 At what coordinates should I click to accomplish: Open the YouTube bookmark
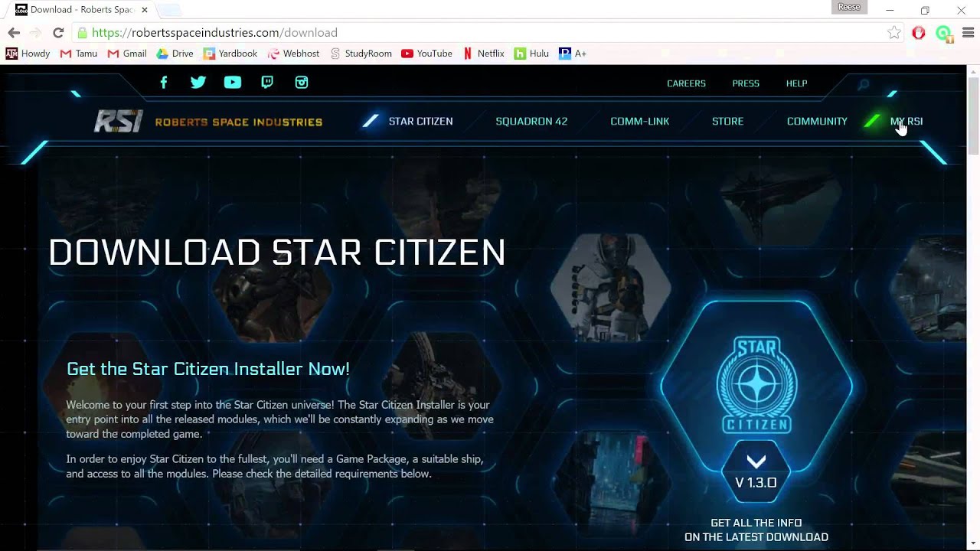[426, 54]
